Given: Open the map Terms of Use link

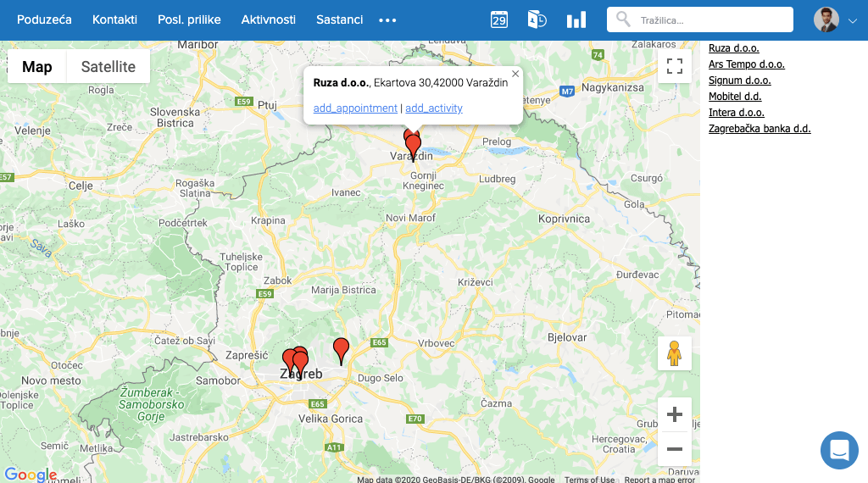Looking at the screenshot, I should pos(589,479).
